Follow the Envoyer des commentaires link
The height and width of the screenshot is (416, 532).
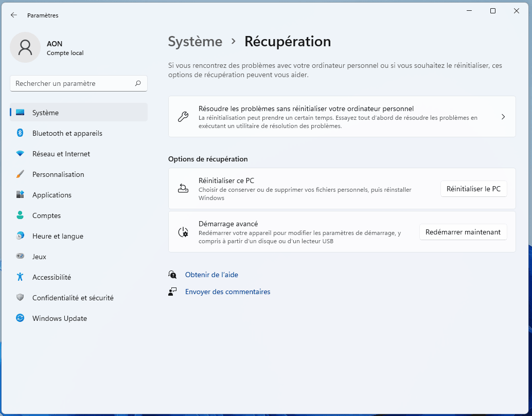227,292
